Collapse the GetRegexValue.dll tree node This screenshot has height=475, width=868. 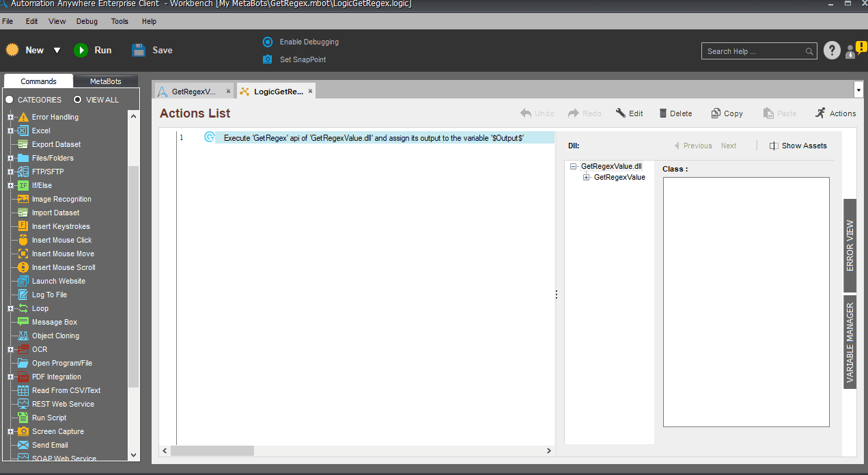[x=573, y=167]
